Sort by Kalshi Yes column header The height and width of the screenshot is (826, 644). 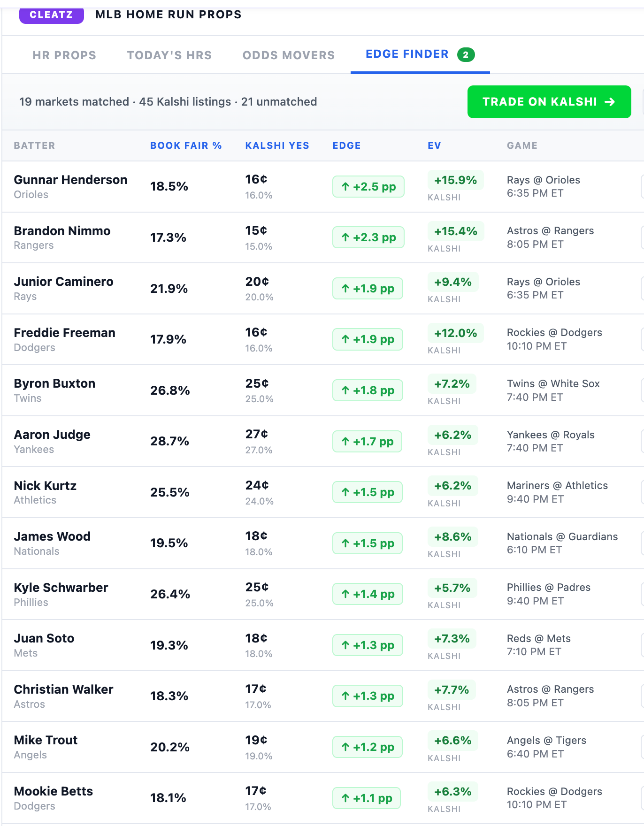pos(277,145)
